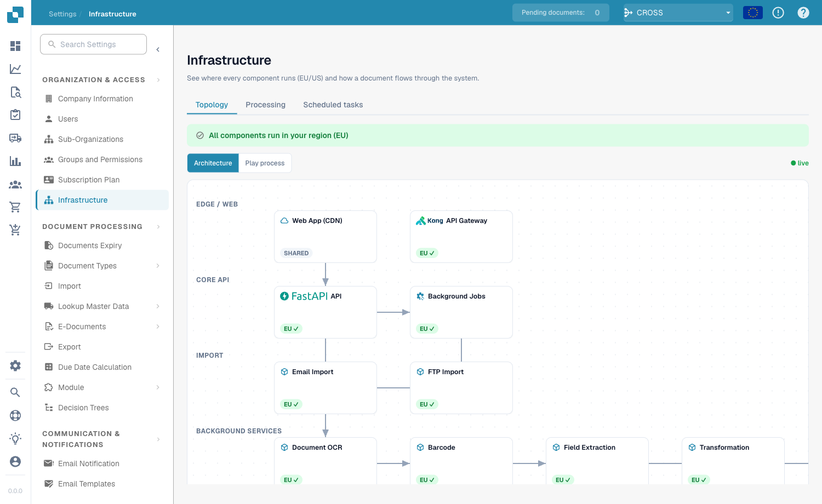Click the Background Jobs node

pos(461,312)
